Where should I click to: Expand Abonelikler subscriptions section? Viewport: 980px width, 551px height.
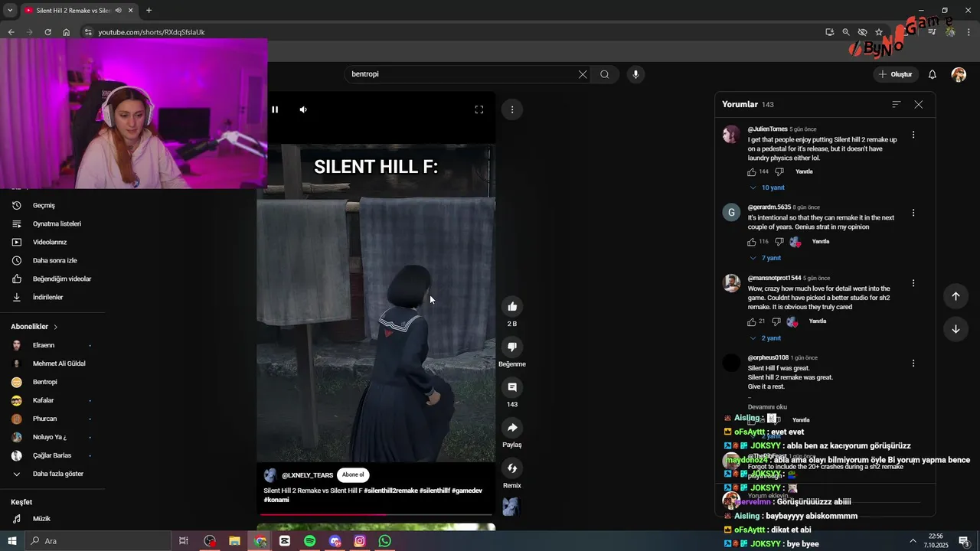34,327
